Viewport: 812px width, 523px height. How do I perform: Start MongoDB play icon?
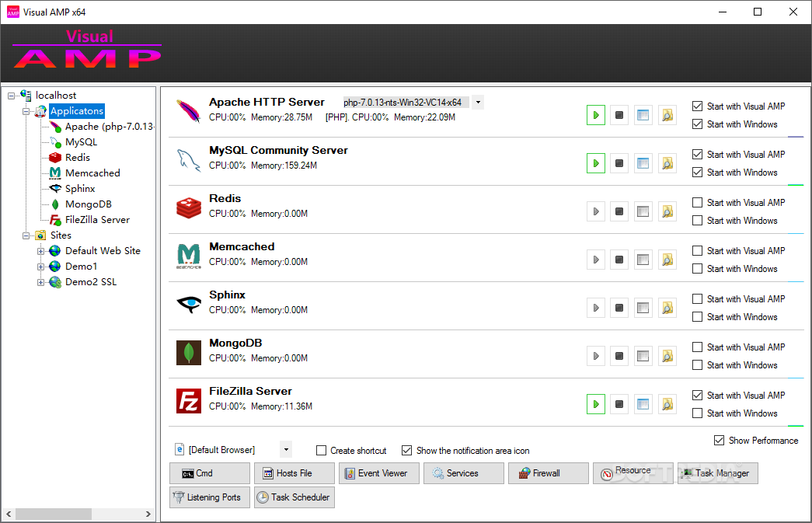(x=595, y=356)
